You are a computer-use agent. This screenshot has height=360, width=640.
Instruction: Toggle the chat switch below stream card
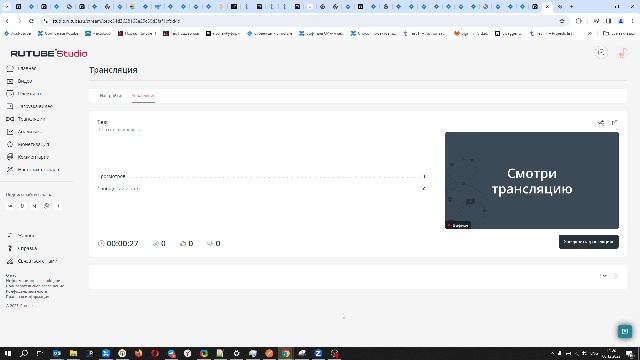(613, 276)
